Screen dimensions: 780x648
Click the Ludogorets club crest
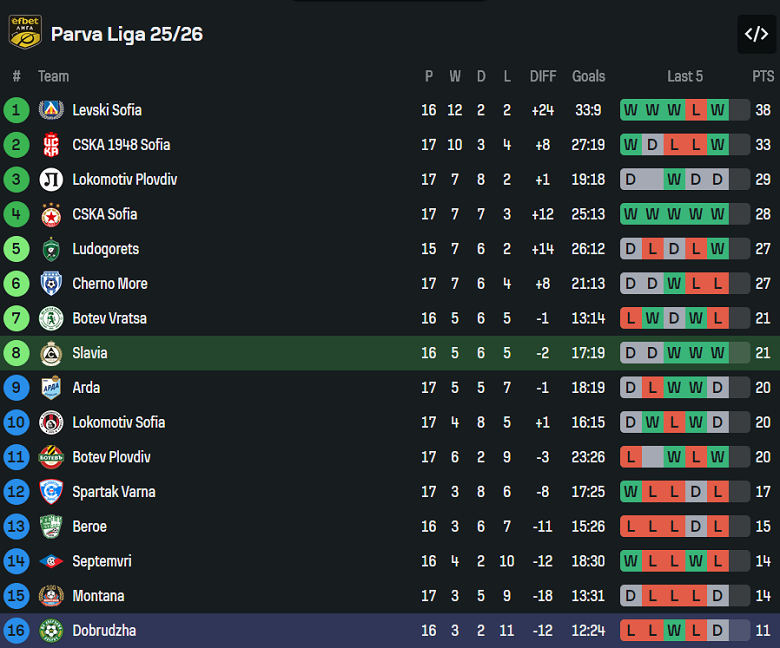pos(51,249)
